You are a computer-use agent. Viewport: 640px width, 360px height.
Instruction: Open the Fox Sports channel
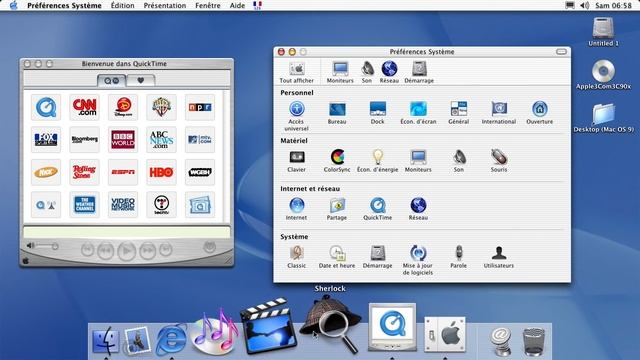(46, 140)
